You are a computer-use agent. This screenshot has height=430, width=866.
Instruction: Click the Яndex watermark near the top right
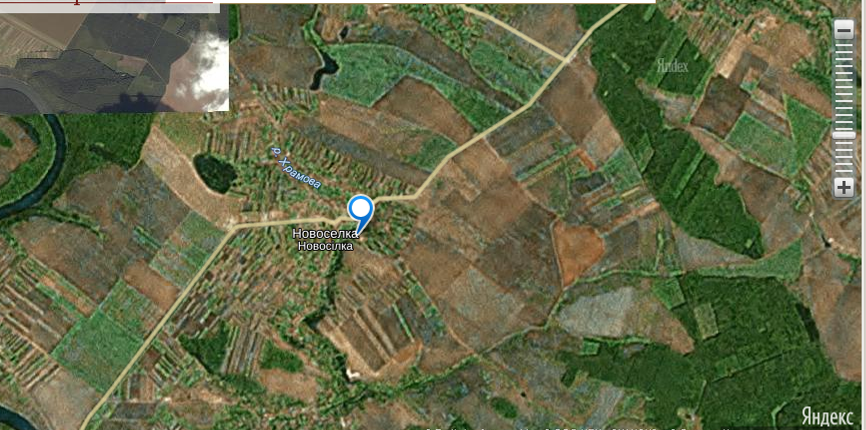pyautogui.click(x=672, y=67)
